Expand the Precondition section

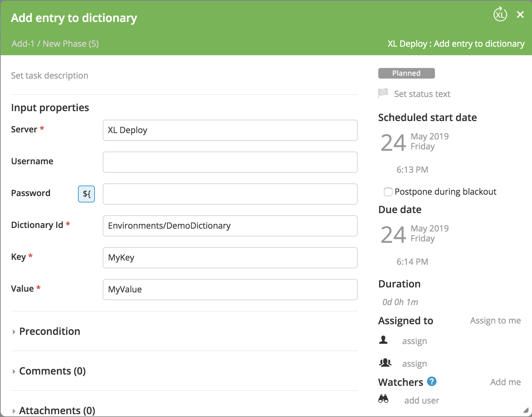(x=46, y=331)
